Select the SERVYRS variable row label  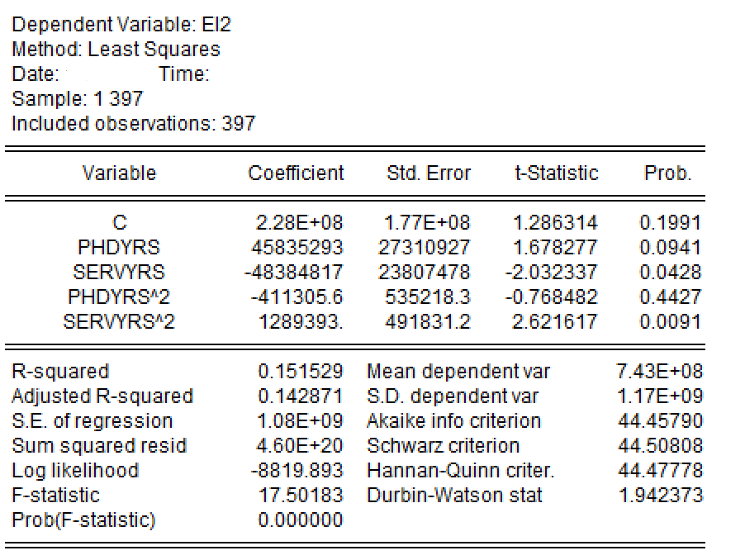(x=119, y=272)
